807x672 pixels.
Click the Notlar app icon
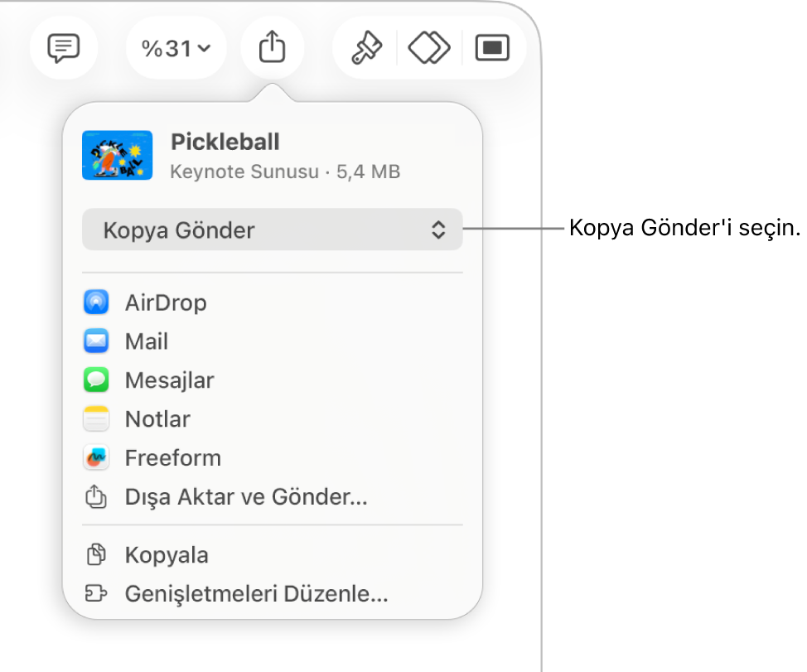pos(96,418)
